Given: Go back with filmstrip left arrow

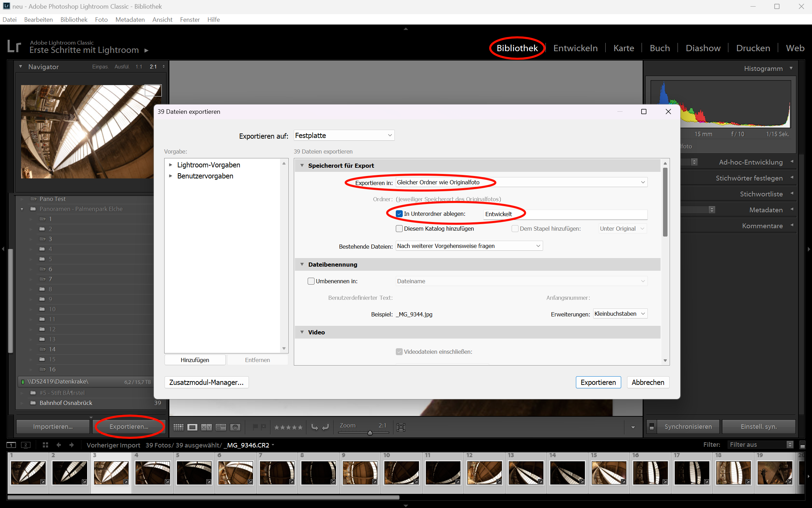Looking at the screenshot, I should pyautogui.click(x=58, y=445).
